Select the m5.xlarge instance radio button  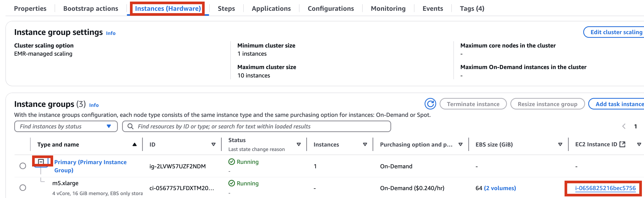point(23,188)
